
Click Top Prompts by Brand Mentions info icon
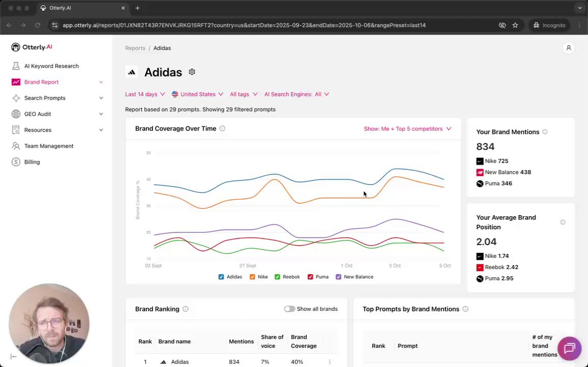point(465,309)
